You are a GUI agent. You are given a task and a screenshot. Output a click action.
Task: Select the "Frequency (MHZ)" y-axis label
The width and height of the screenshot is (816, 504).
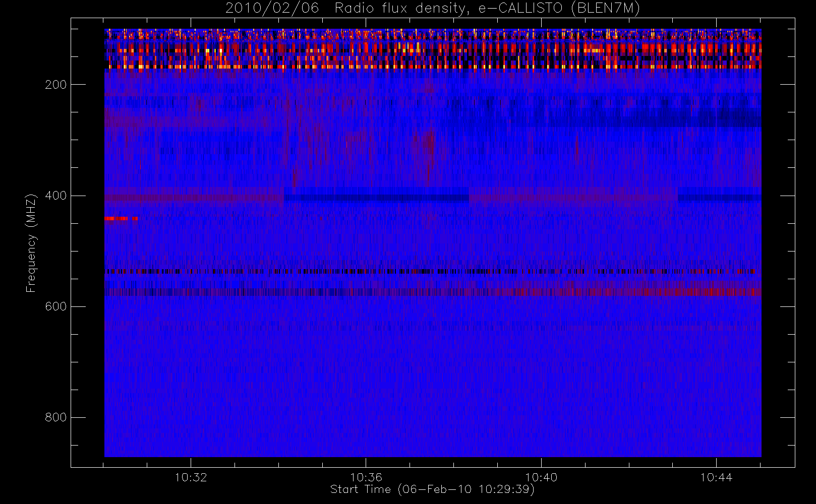click(31, 243)
